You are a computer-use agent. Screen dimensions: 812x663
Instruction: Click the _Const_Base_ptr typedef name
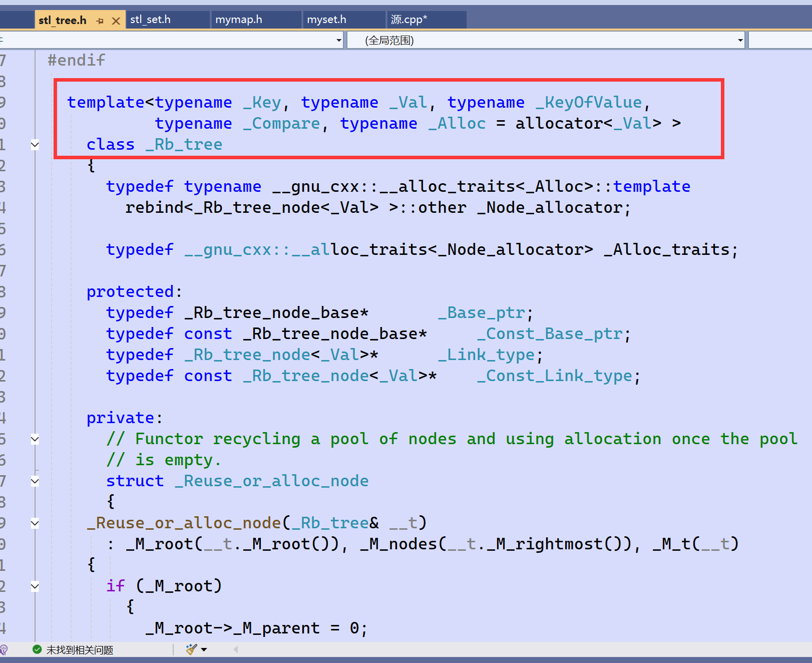pyautogui.click(x=550, y=334)
